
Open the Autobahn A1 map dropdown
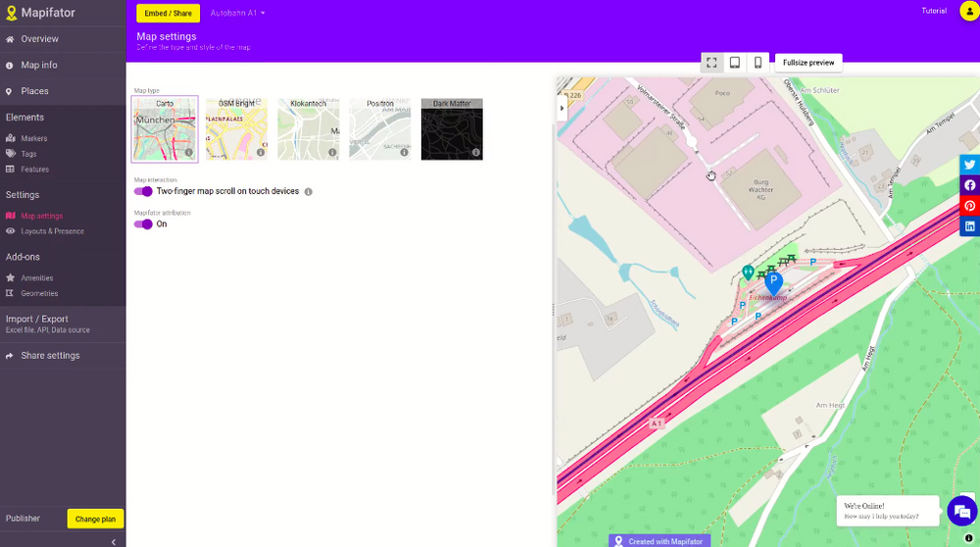pos(238,13)
